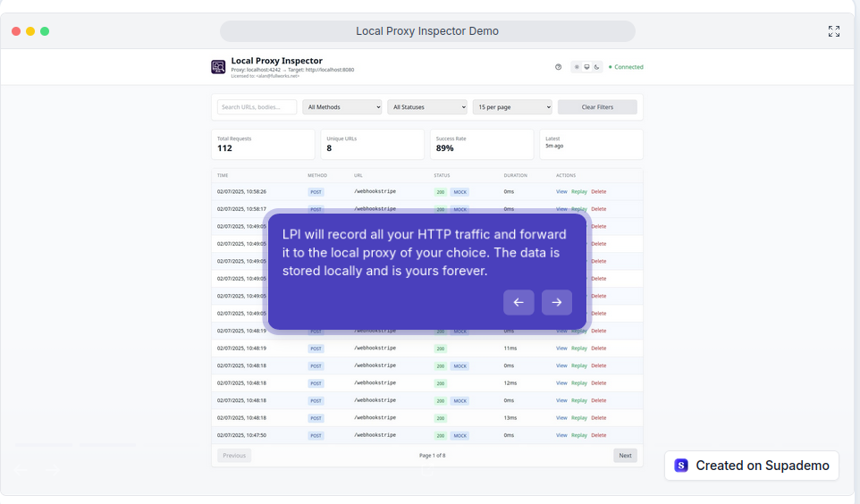
Task: Advance tour with the right arrow
Action: 557,302
